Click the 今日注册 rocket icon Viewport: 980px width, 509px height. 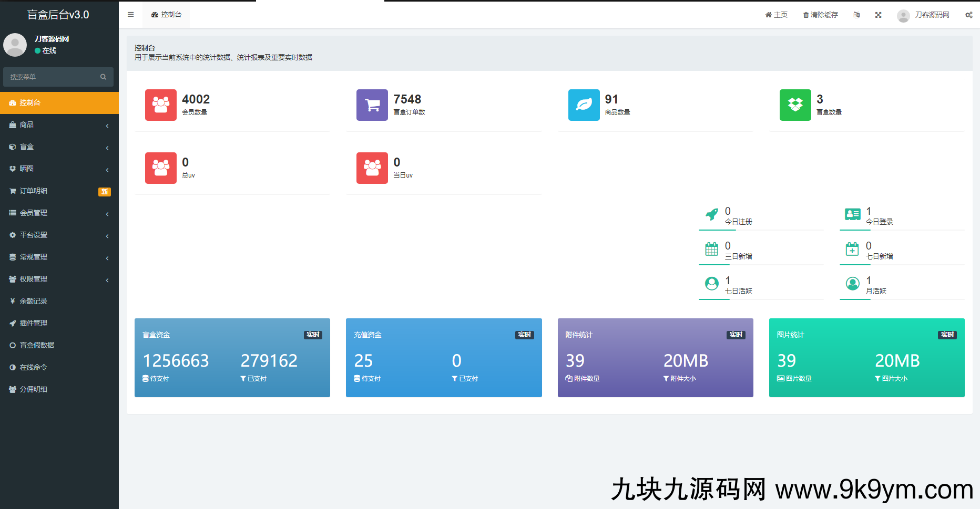pos(711,214)
